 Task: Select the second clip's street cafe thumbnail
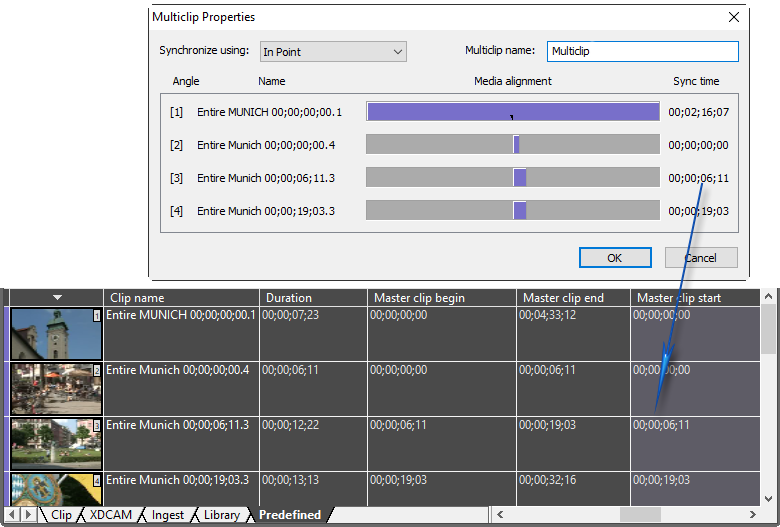[x=56, y=389]
